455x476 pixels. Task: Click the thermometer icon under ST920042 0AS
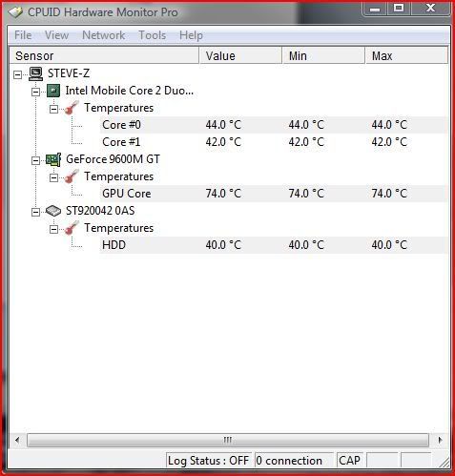(72, 228)
